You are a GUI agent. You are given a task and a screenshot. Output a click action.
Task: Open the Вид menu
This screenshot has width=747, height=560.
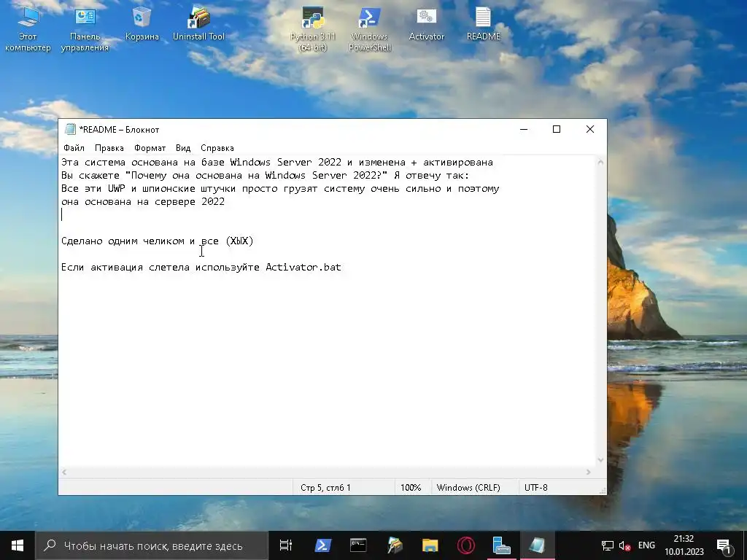[x=183, y=148]
